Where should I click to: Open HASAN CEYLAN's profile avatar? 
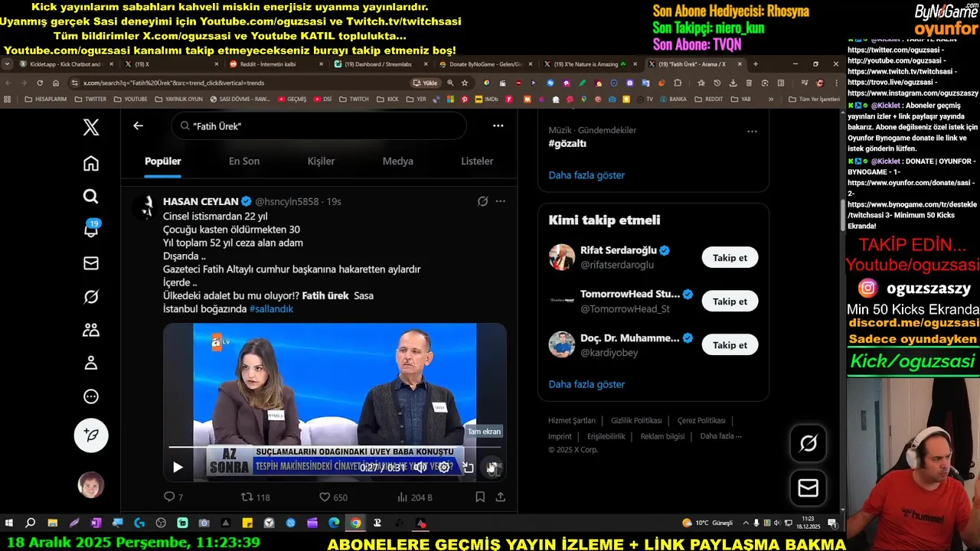[x=145, y=207]
